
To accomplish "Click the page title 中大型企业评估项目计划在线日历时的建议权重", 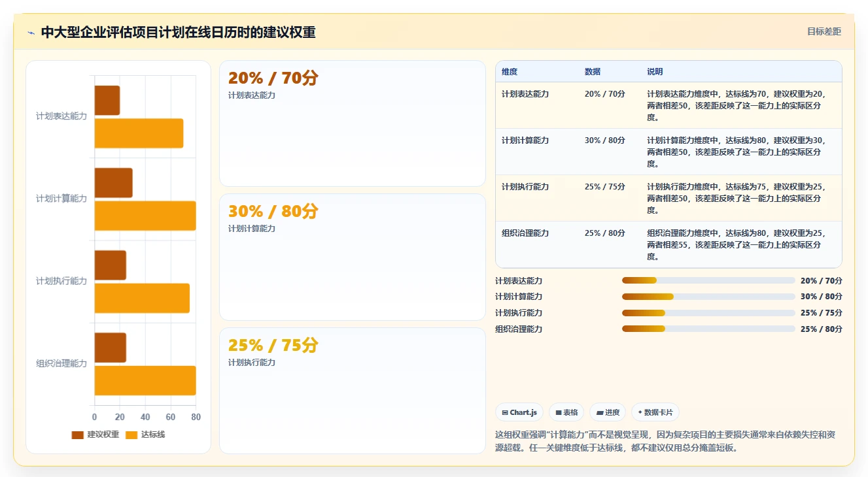I will tap(178, 33).
